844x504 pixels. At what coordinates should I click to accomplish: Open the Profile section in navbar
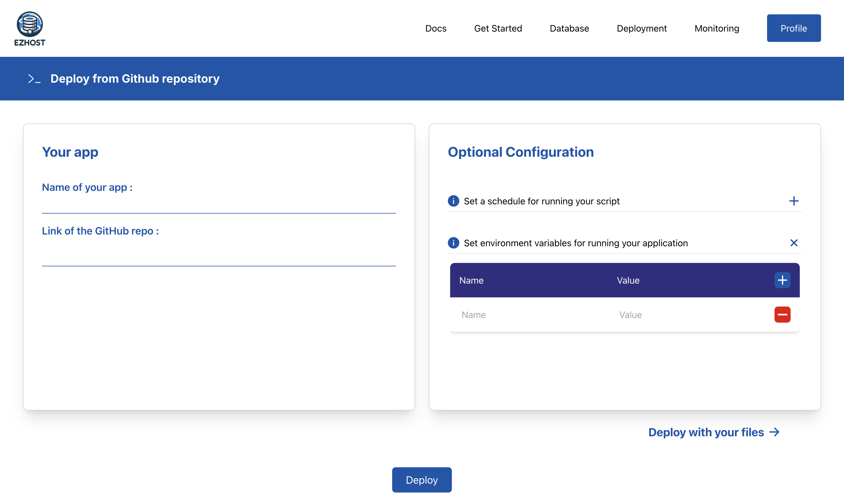(x=793, y=28)
